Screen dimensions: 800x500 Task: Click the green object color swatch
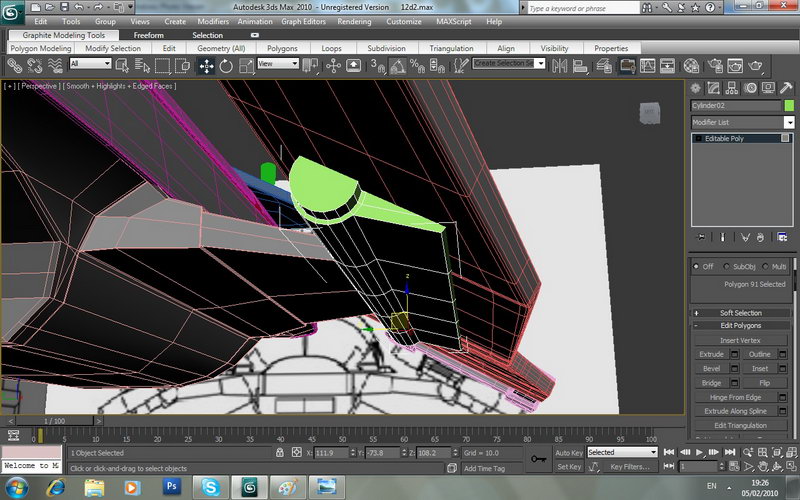click(789, 105)
